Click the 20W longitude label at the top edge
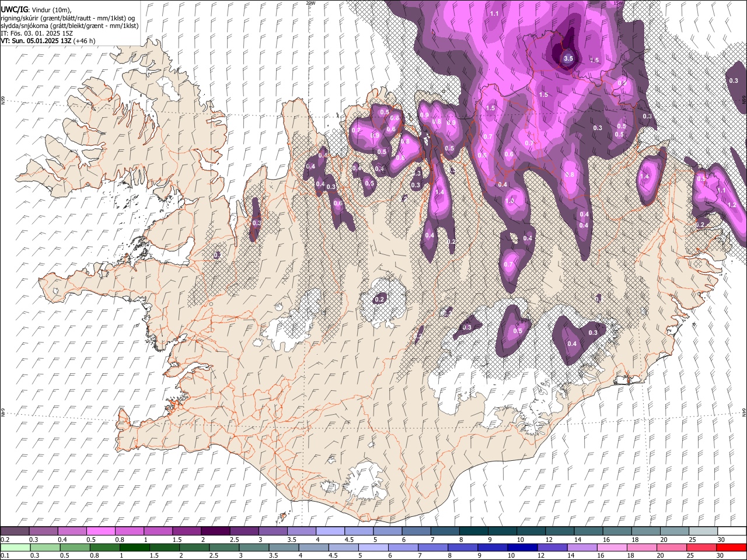 pyautogui.click(x=310, y=3)
